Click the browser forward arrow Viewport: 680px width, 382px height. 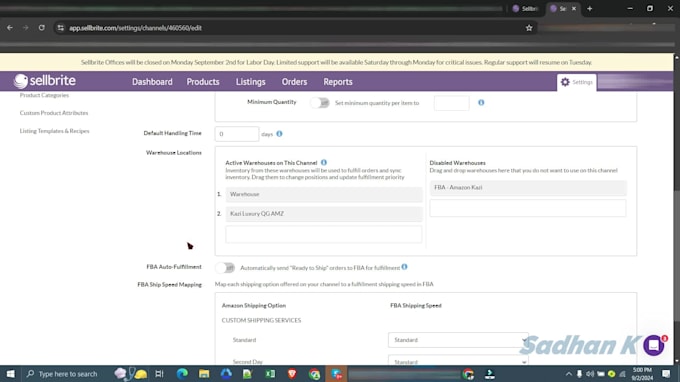(26, 28)
